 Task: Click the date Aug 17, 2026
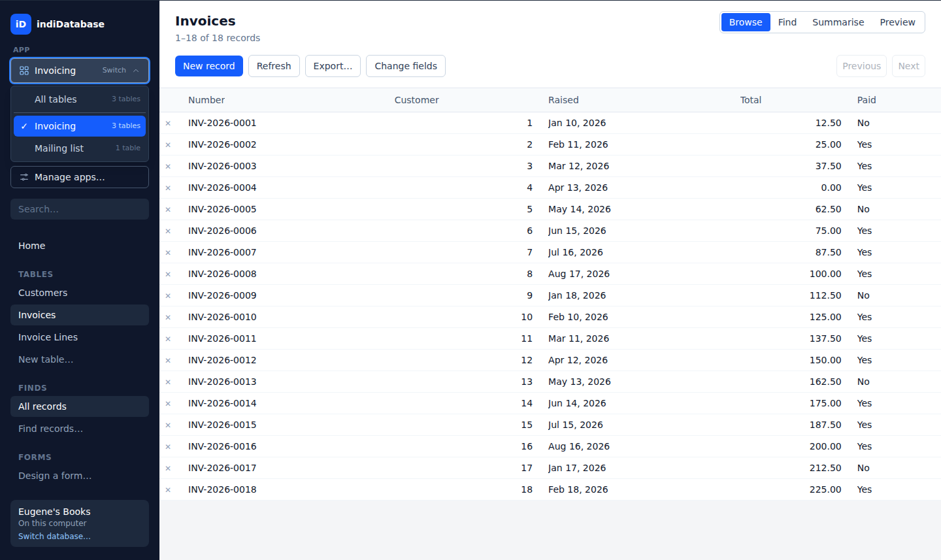[x=579, y=274]
